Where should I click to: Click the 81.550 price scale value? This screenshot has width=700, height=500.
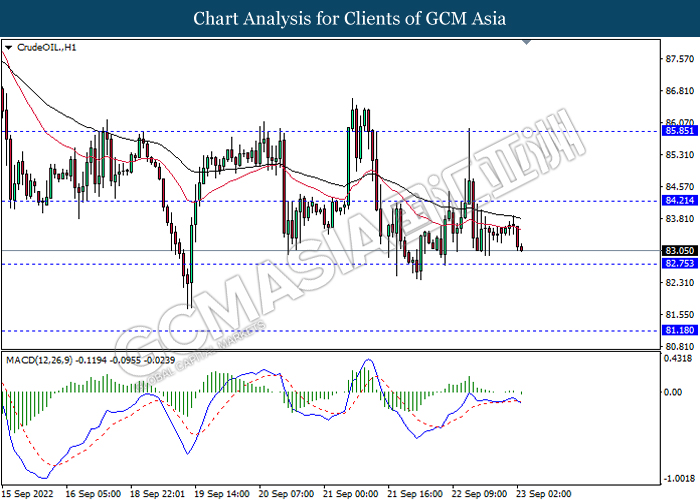point(679,315)
